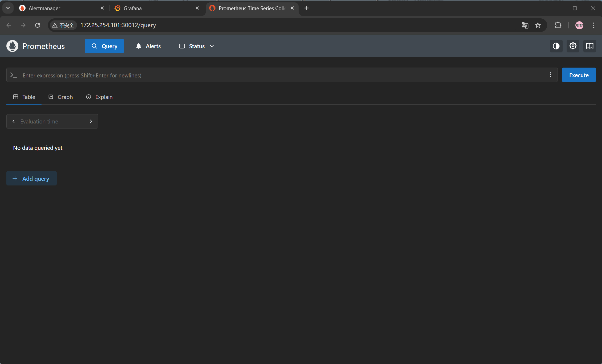
Task: Select the Prometheus Time Series browser tab
Action: click(252, 8)
